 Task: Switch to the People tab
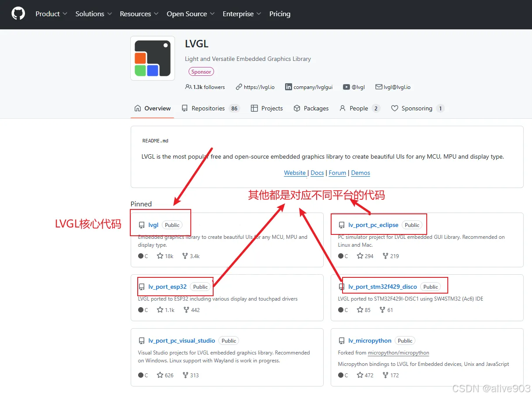[x=360, y=108]
